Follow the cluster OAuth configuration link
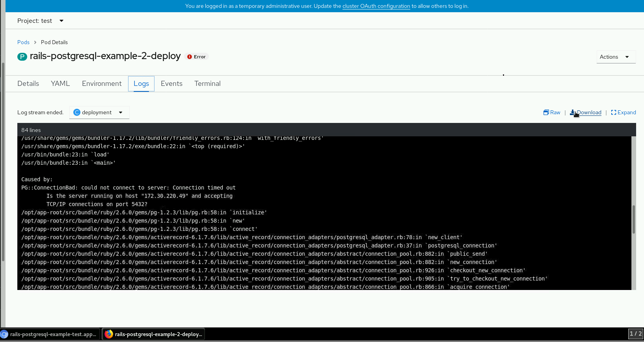 point(376,6)
